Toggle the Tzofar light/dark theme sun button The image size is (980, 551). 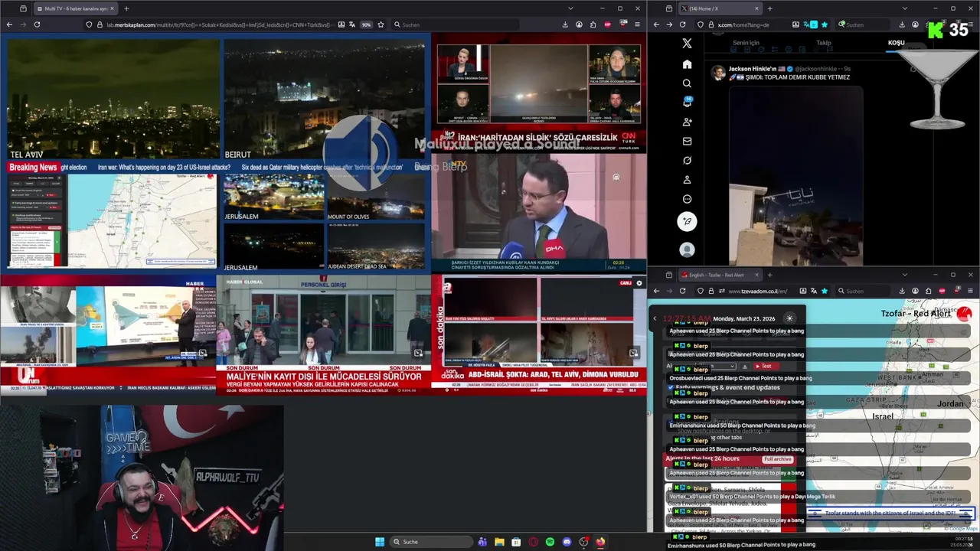tap(789, 318)
